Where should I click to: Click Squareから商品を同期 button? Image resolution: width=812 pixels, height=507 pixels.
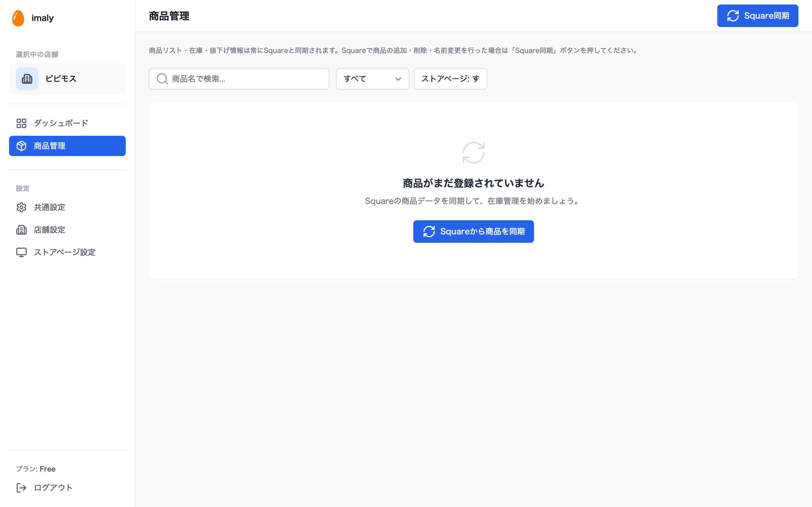[473, 231]
